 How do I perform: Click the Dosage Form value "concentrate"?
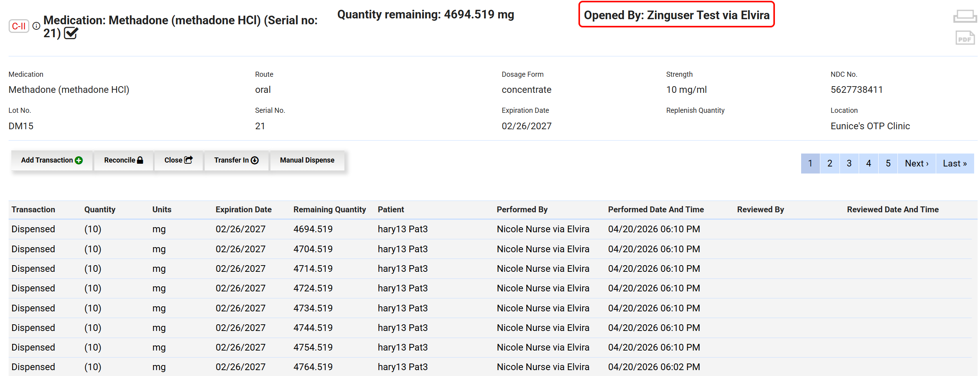pos(526,90)
